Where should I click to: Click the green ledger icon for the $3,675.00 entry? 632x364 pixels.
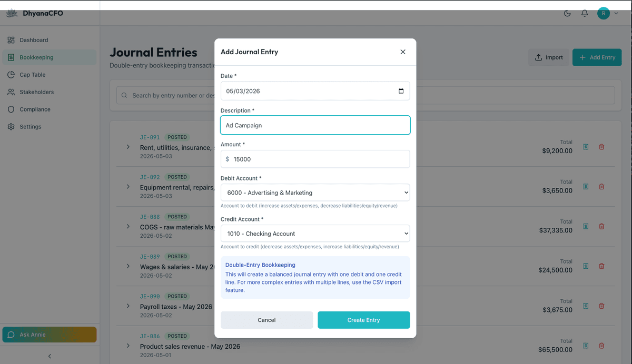pos(586,306)
